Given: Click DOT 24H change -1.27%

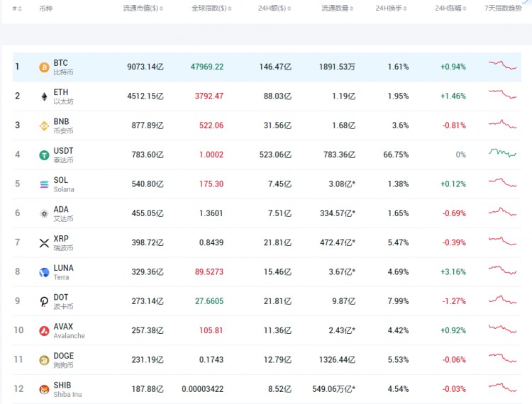Looking at the screenshot, I should click(x=454, y=301).
